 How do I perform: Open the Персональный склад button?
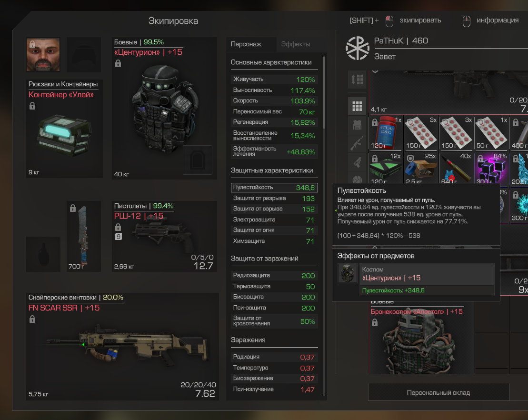coord(438,392)
